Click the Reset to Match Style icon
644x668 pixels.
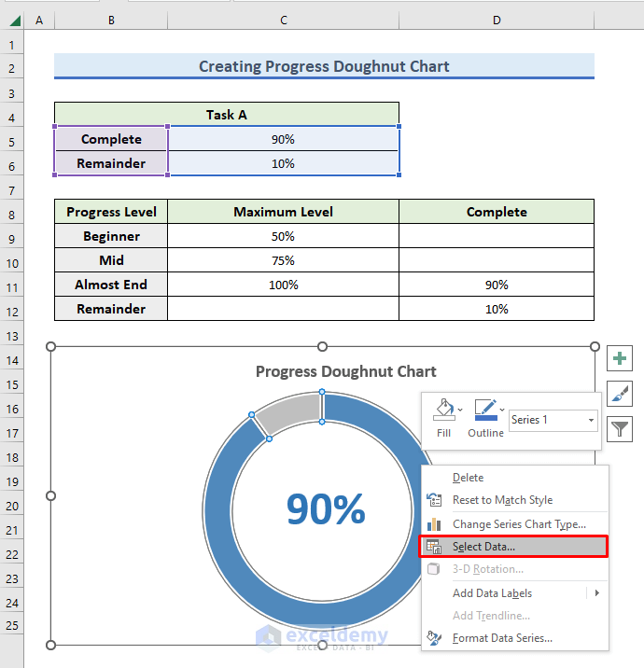click(x=434, y=500)
